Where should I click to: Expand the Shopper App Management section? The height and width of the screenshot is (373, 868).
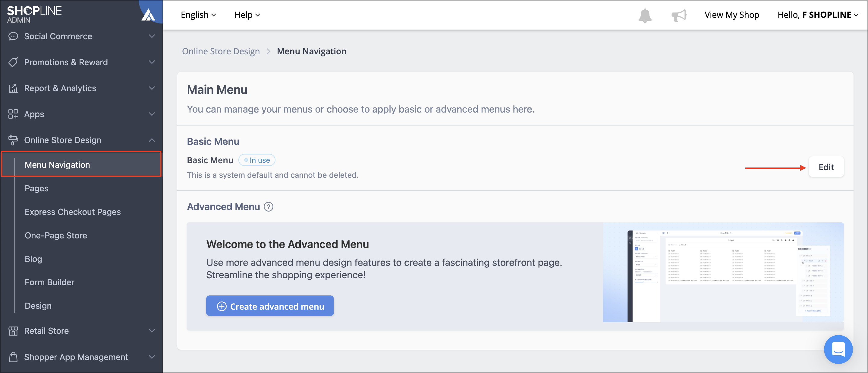point(152,357)
